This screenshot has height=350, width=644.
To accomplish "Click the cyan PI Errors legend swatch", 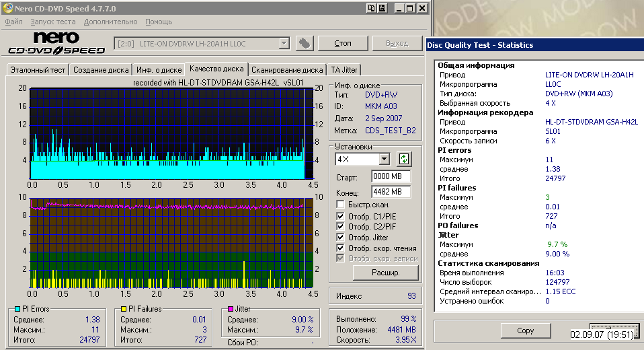I will [17, 309].
